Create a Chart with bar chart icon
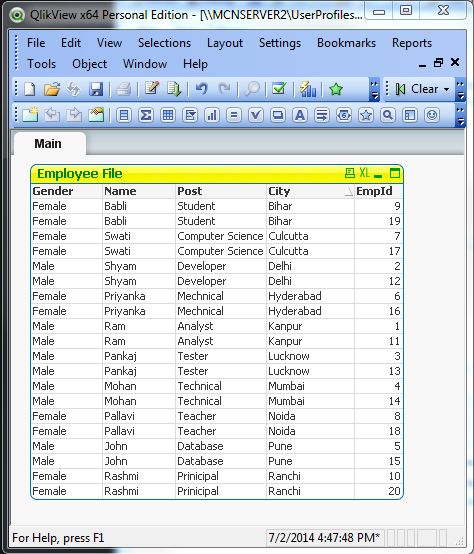This screenshot has height=554, width=474. tap(212, 115)
